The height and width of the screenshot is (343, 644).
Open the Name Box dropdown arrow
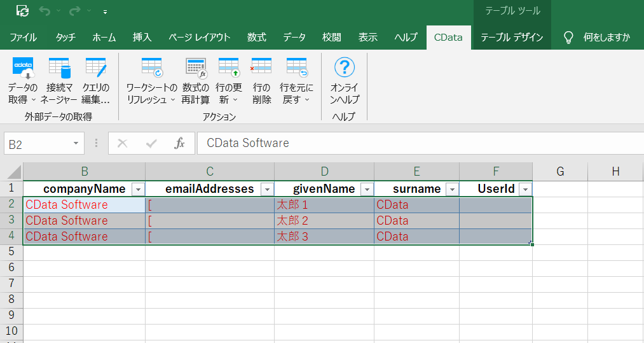(x=76, y=143)
